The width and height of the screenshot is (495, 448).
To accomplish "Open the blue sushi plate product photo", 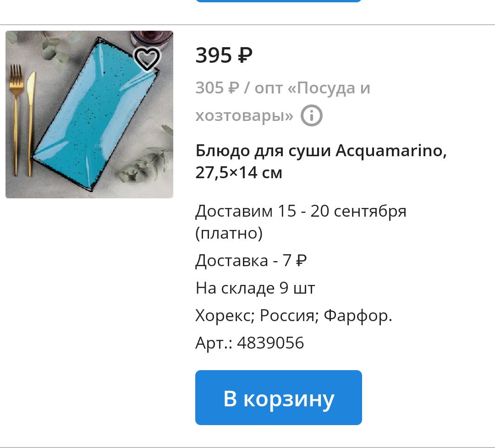I will pos(89,115).
